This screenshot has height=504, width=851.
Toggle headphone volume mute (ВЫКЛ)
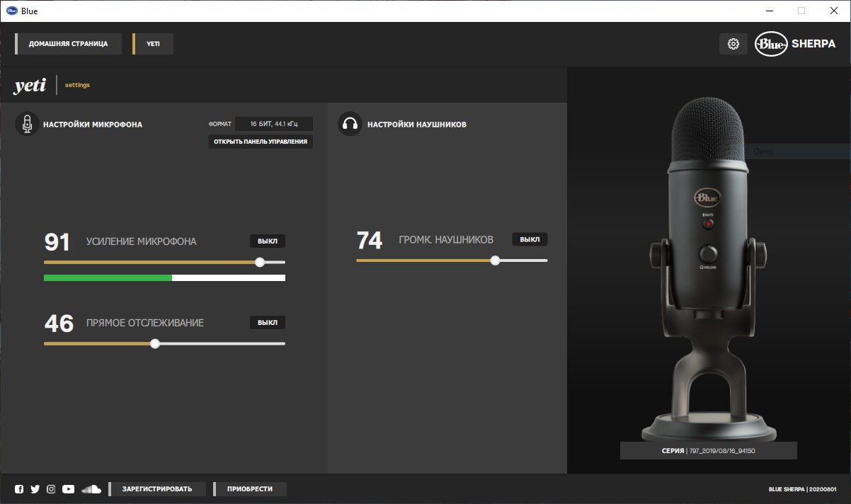[530, 240]
